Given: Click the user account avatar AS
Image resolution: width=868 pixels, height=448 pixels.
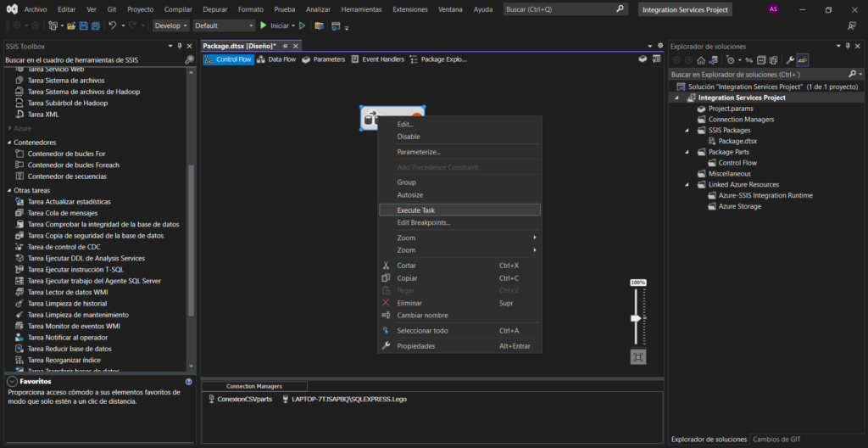Looking at the screenshot, I should (x=773, y=9).
